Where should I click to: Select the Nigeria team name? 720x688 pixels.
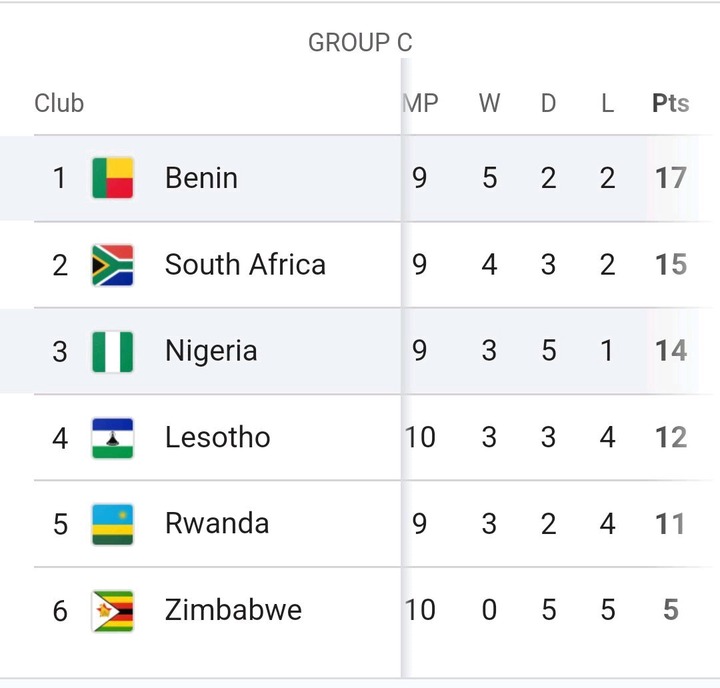tap(211, 351)
